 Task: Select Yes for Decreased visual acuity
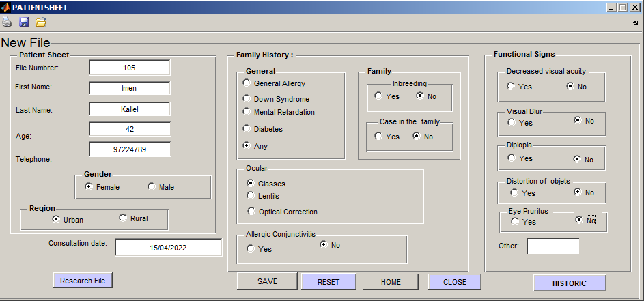point(511,87)
